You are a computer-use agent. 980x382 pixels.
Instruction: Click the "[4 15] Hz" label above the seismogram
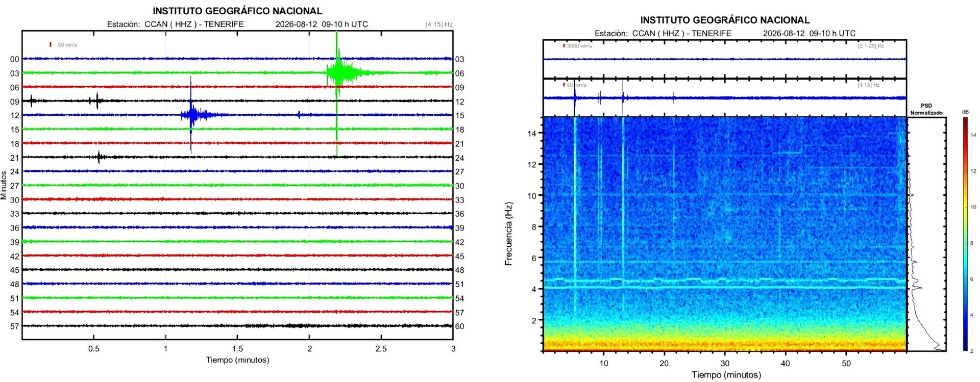tap(439, 24)
